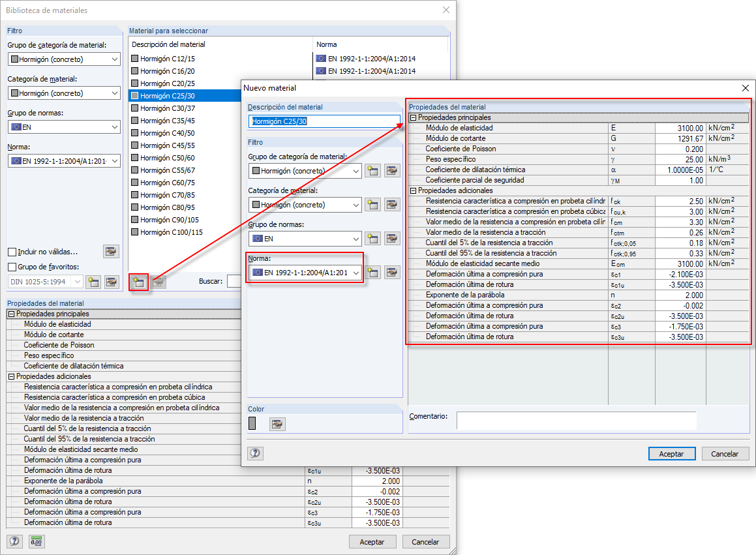
Task: Select Hormigón C30/37 in material list
Action: [x=167, y=108]
